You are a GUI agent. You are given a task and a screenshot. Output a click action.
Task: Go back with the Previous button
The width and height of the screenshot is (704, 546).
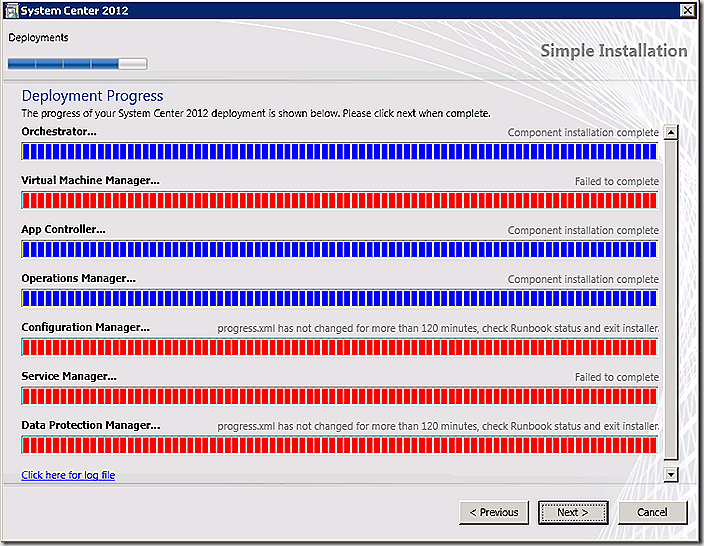[x=494, y=512]
